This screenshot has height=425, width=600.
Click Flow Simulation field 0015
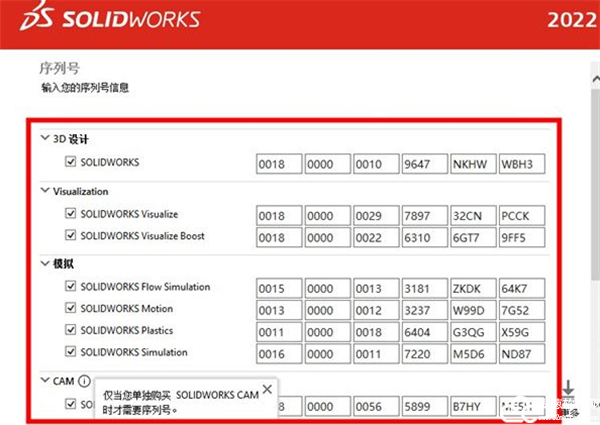click(279, 288)
